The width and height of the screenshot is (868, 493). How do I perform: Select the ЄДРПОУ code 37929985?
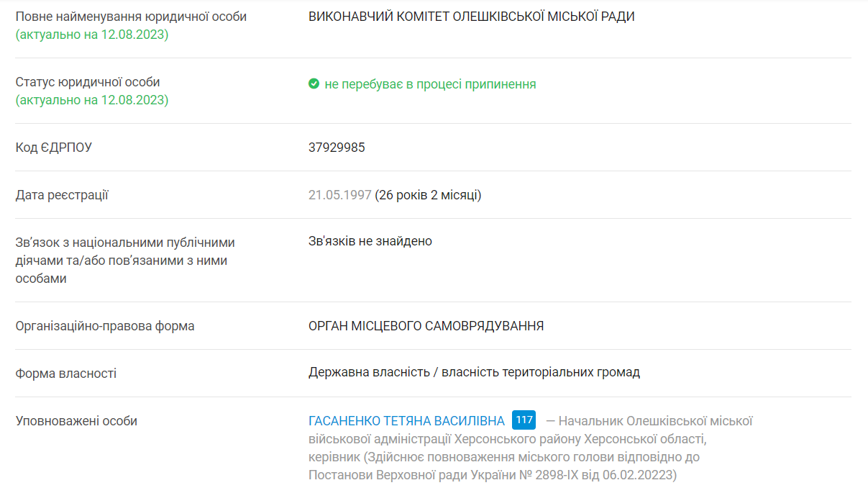click(337, 148)
